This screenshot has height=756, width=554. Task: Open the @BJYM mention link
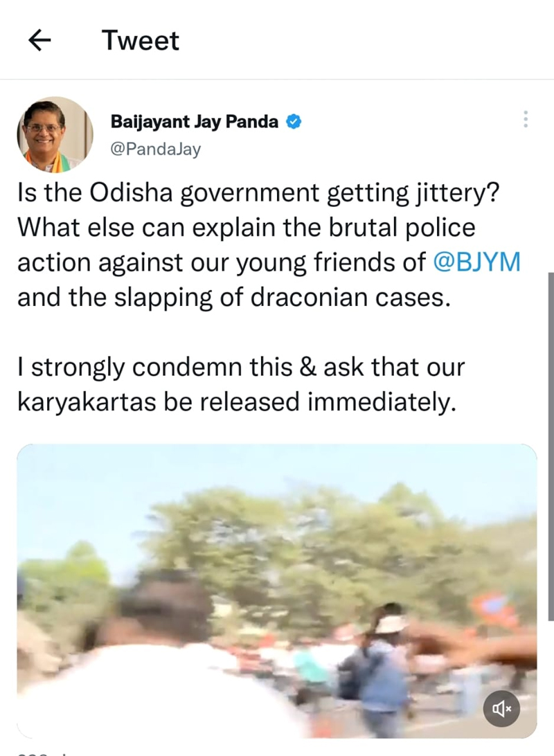coord(477,262)
